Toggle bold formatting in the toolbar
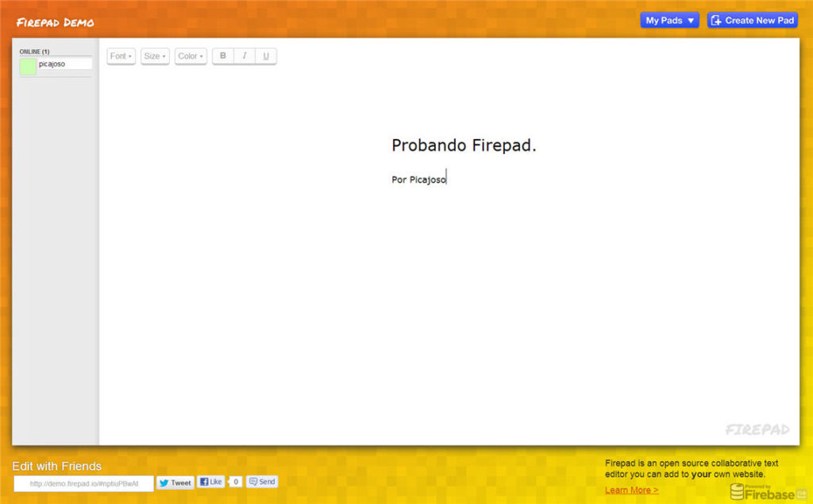The height and width of the screenshot is (504, 813). click(223, 56)
